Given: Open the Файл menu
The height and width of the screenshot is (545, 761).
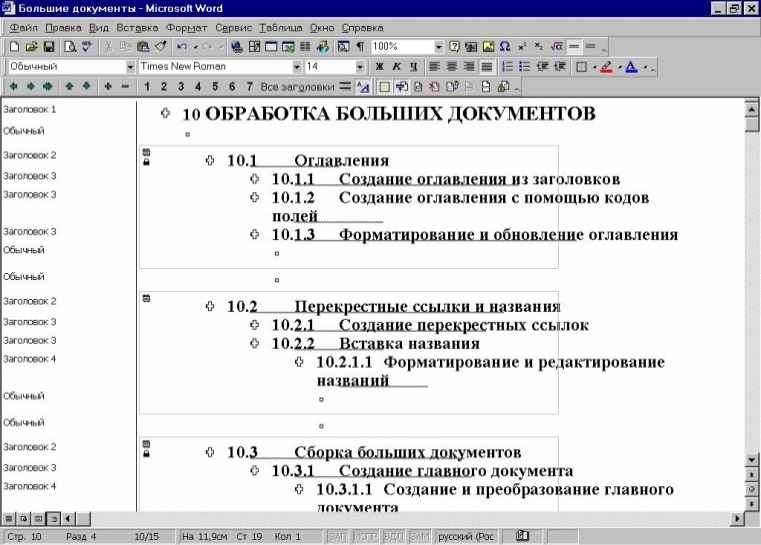Looking at the screenshot, I should (23, 28).
